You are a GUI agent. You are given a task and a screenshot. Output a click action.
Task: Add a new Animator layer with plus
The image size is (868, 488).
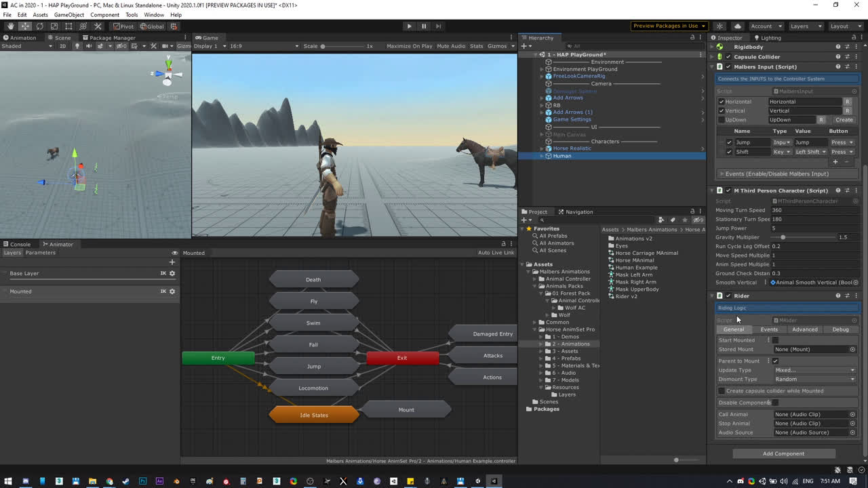coord(172,262)
